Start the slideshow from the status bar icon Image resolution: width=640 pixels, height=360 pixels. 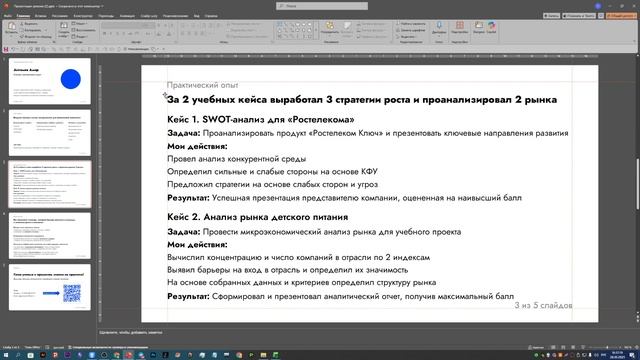(583, 347)
